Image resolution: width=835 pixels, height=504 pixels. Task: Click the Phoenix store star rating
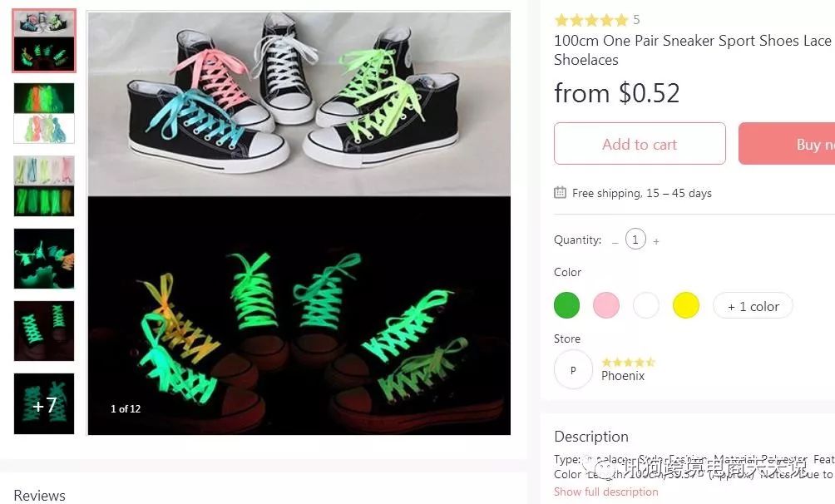628,362
